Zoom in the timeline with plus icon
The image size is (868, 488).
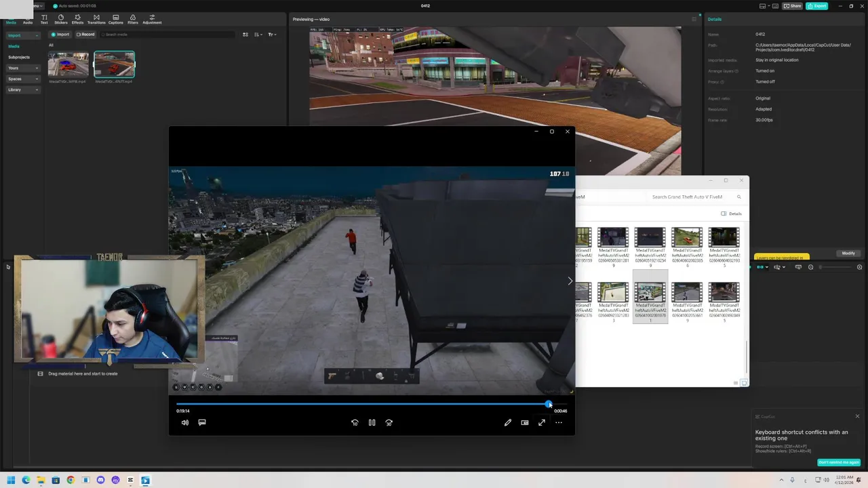(x=859, y=267)
